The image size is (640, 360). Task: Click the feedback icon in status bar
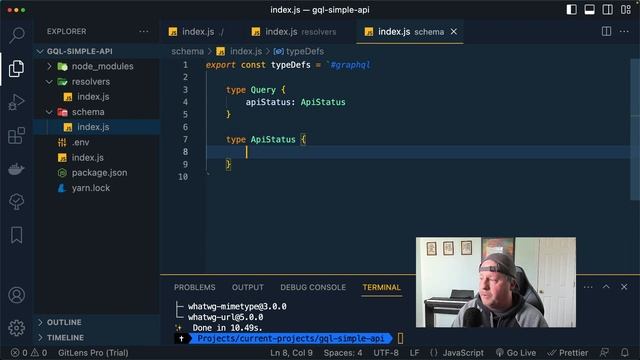pos(604,353)
